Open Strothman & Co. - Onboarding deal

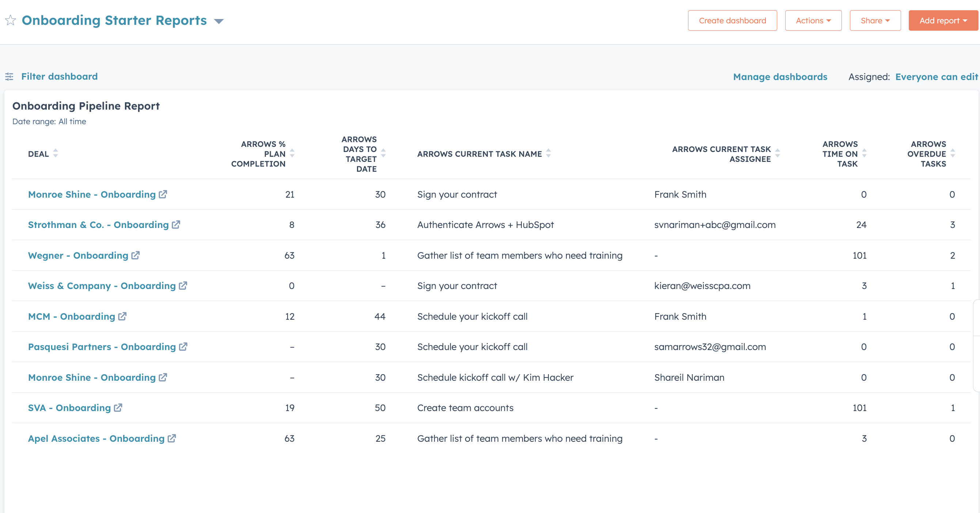tap(98, 225)
